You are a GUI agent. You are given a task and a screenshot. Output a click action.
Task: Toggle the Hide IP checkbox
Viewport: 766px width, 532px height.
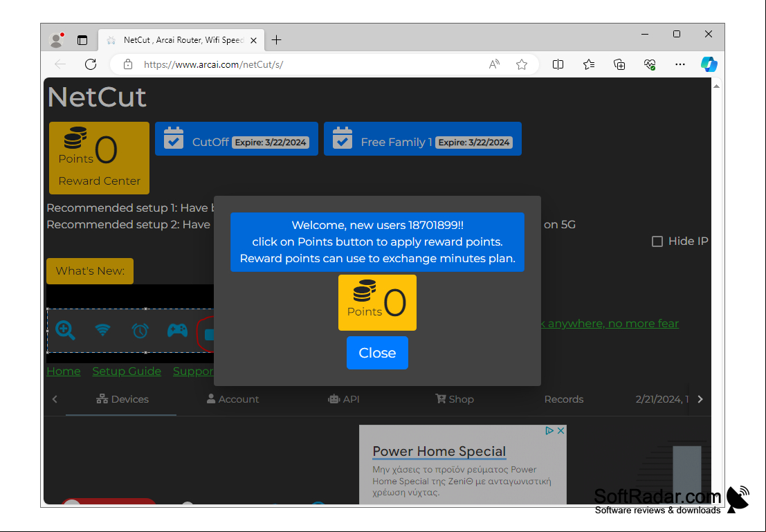click(x=657, y=241)
